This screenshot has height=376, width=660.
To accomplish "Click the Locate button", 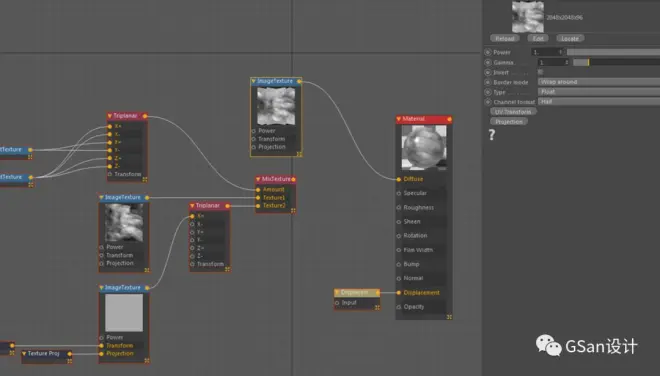I will click(570, 38).
